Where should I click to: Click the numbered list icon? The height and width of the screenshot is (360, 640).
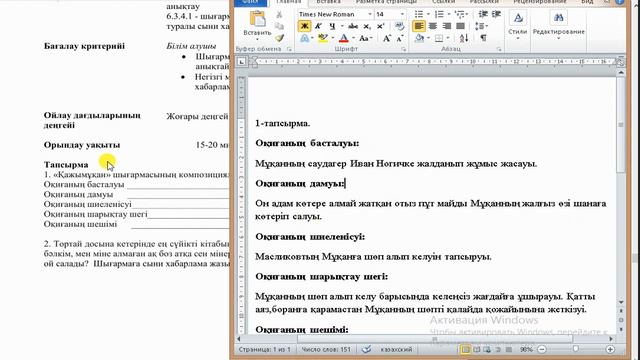(439, 14)
